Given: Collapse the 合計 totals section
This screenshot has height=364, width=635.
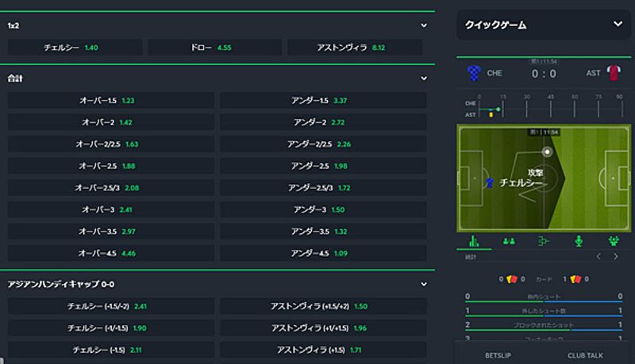Looking at the screenshot, I should coord(424,79).
